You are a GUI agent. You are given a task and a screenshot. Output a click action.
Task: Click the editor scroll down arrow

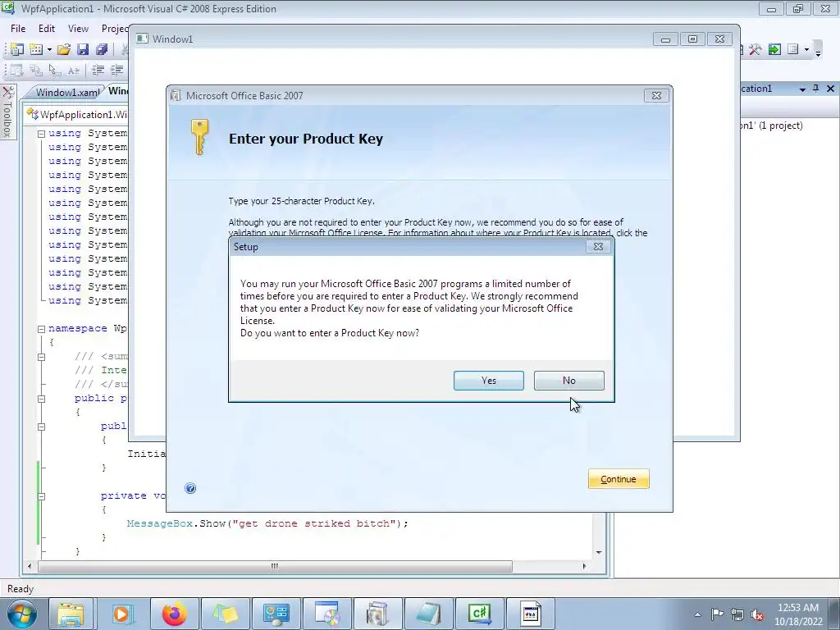(x=599, y=552)
